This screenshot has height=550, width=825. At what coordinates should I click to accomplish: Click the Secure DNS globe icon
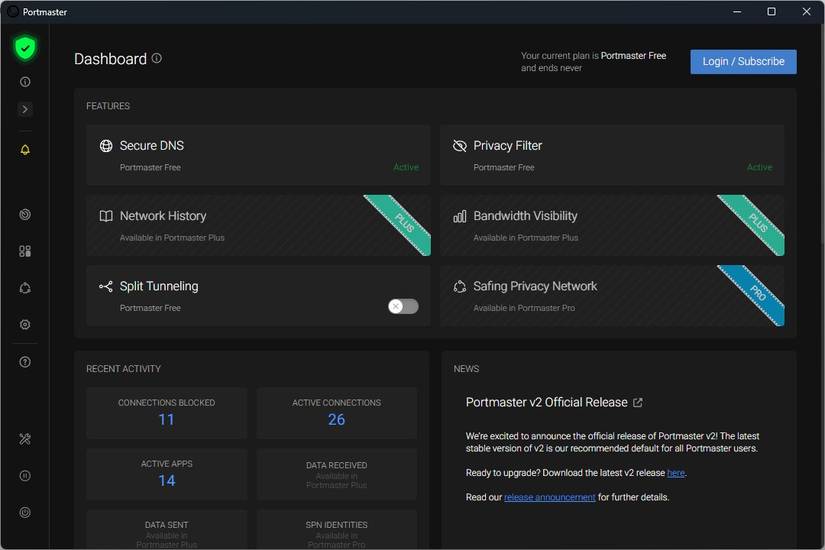(x=106, y=146)
